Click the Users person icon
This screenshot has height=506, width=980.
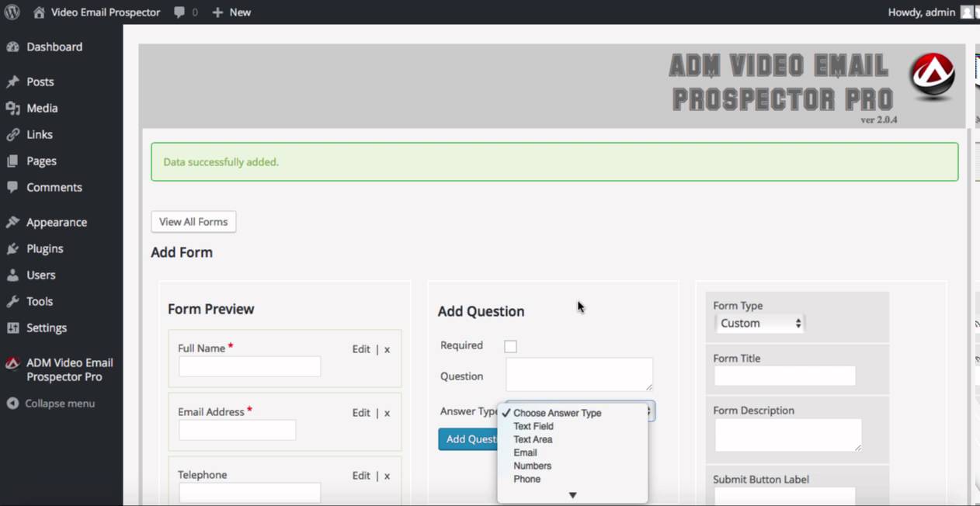(12, 275)
